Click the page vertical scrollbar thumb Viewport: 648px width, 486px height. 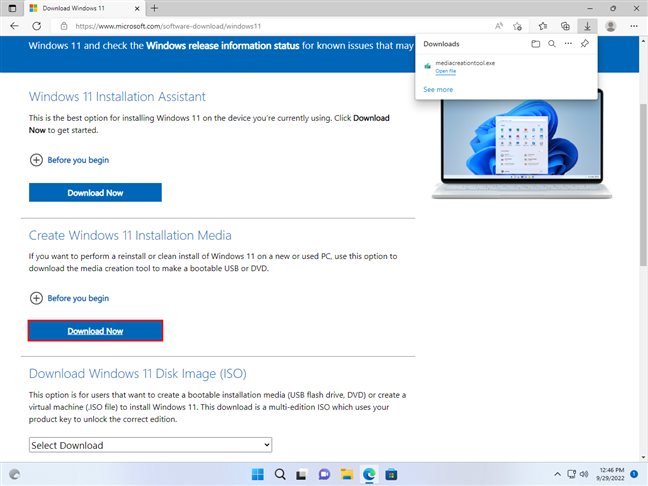click(x=643, y=184)
